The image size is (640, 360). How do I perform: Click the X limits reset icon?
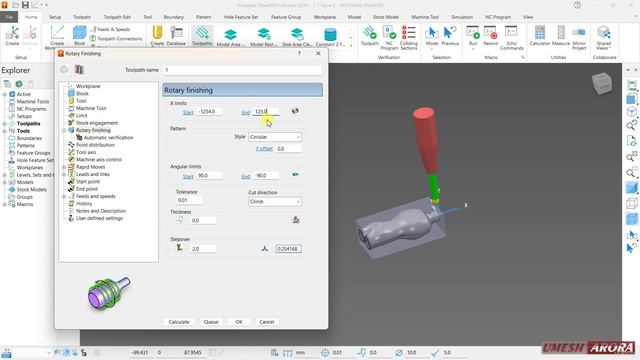(x=295, y=111)
